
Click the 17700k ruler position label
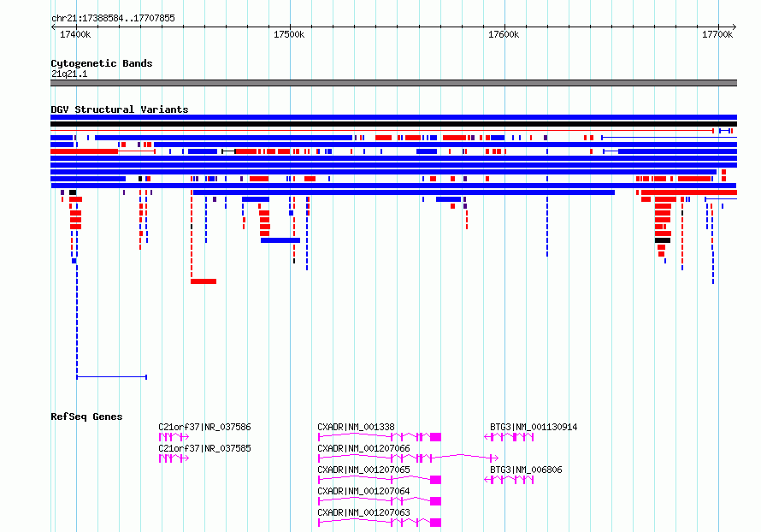(x=717, y=34)
